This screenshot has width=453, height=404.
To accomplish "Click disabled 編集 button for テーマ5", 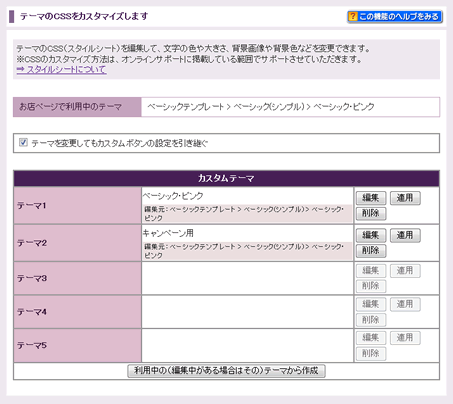I will [371, 338].
